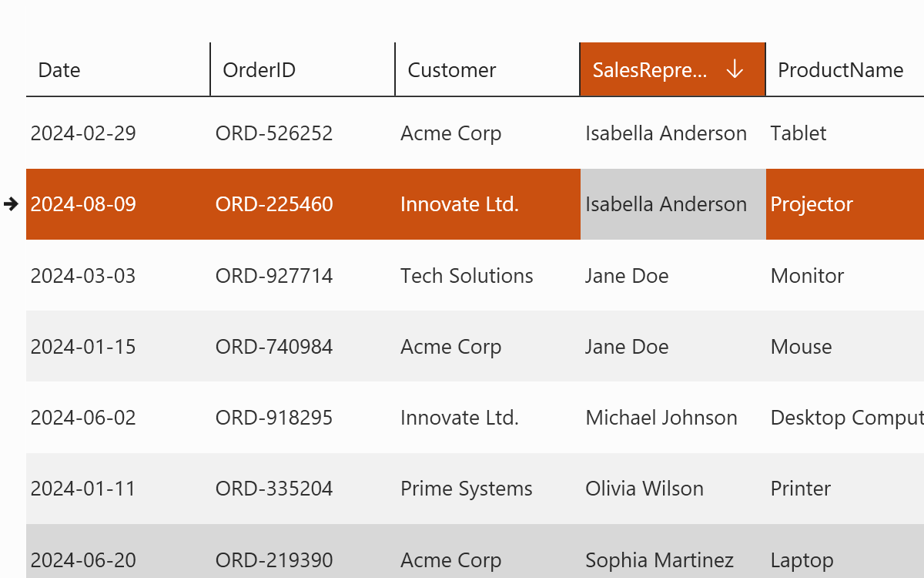
Task: Click the ProductName column header
Action: [840, 70]
